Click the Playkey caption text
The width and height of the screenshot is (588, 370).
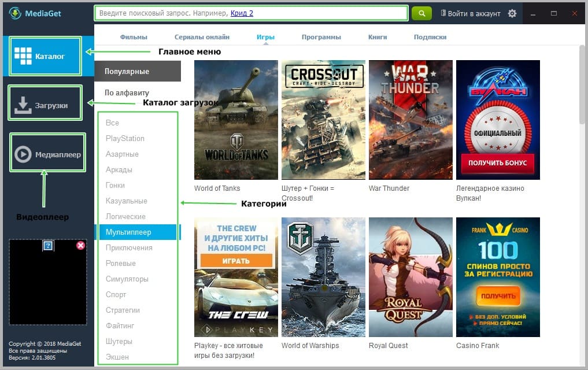point(228,350)
